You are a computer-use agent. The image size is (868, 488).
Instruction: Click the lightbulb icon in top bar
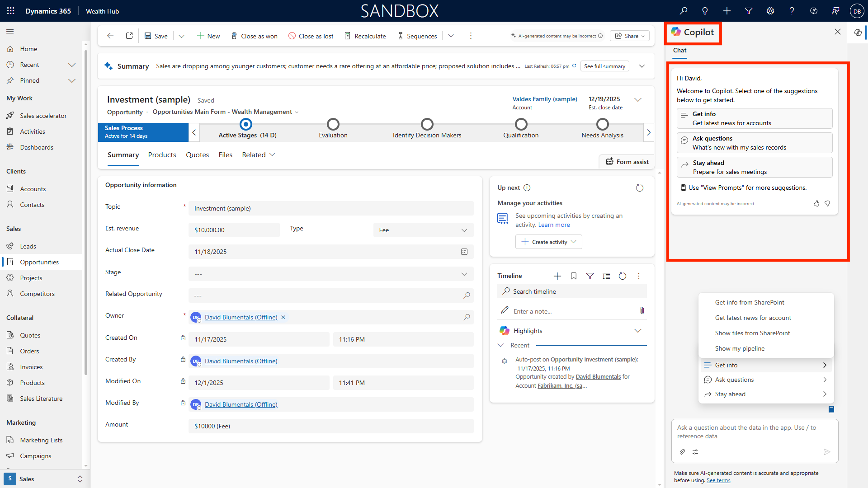click(x=705, y=11)
